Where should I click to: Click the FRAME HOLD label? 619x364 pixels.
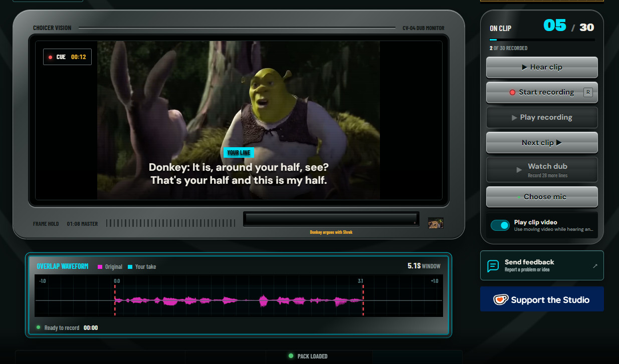click(46, 224)
